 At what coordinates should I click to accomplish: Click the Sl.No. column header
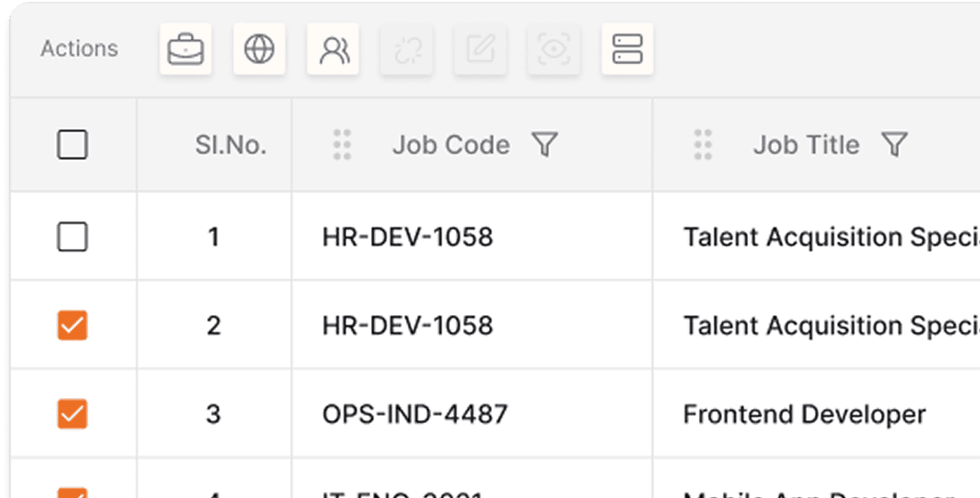[x=230, y=145]
